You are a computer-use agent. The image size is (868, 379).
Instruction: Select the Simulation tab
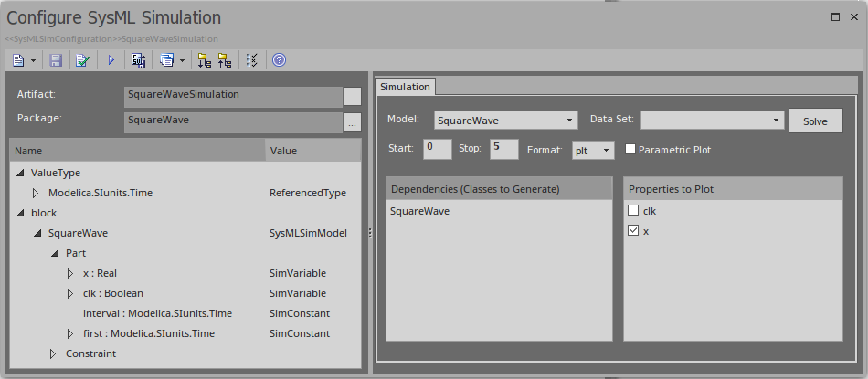(405, 87)
